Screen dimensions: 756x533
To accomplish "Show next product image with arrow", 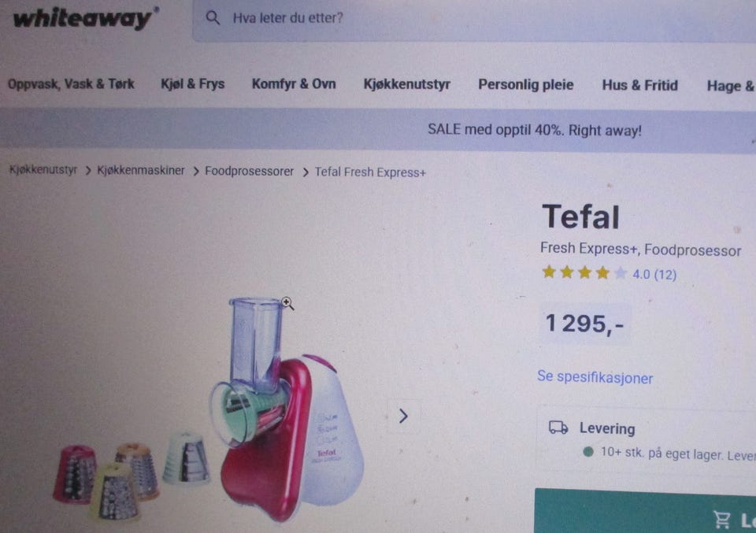I will (x=403, y=416).
